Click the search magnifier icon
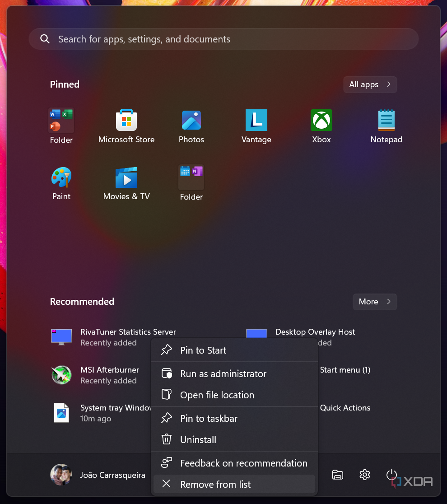This screenshot has height=504, width=447. click(x=45, y=39)
